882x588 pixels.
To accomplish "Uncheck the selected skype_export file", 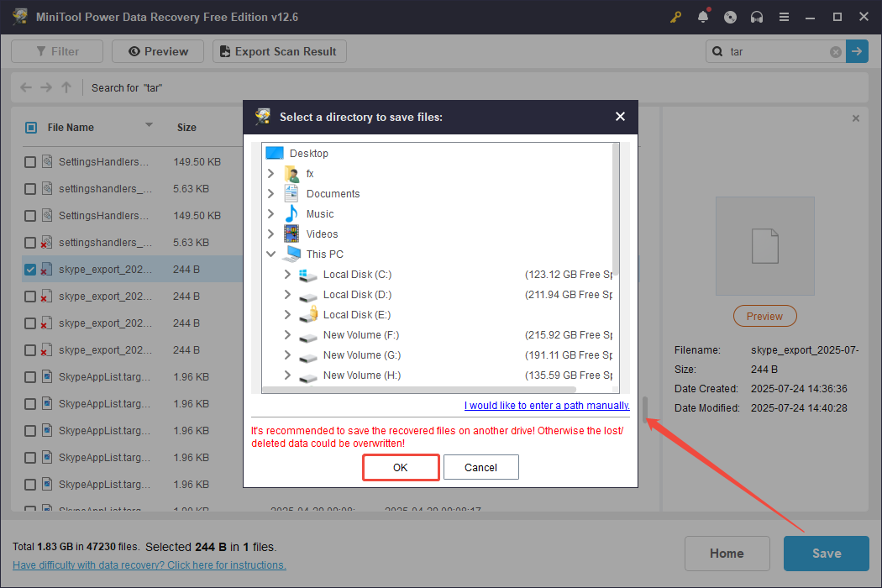I will tap(30, 269).
